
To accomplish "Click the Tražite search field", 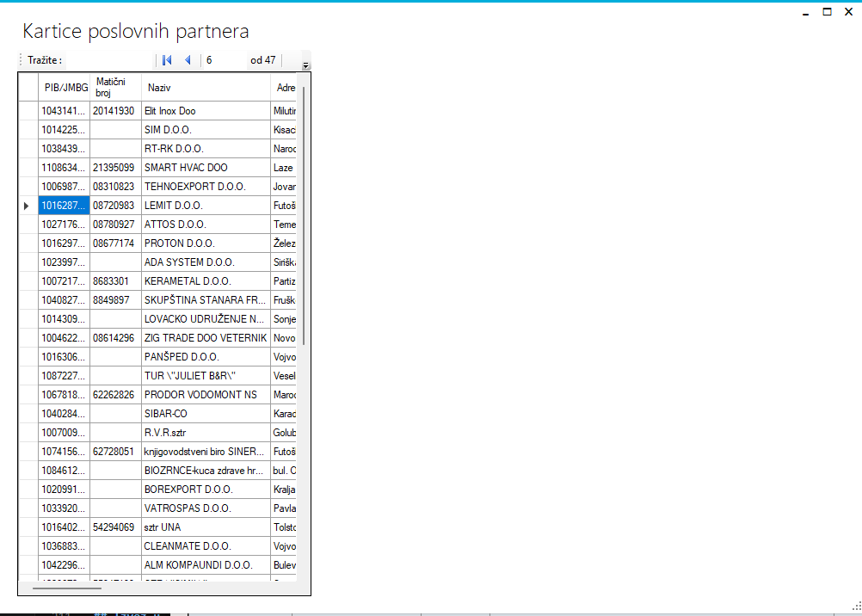I will point(108,60).
